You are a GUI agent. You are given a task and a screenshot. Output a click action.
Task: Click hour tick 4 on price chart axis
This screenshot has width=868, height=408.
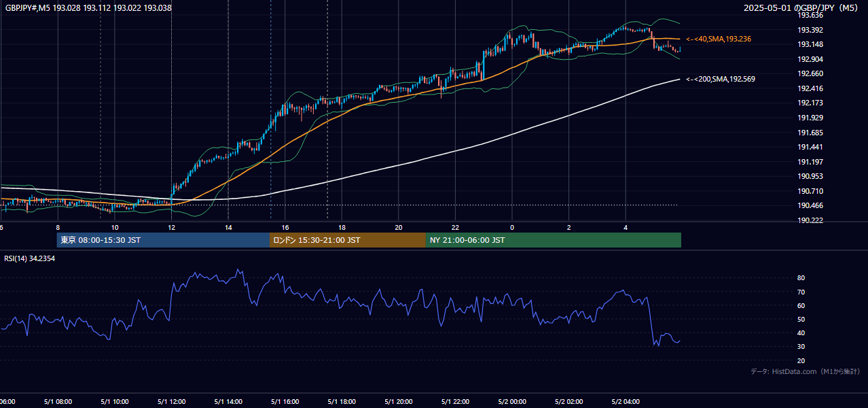pyautogui.click(x=626, y=228)
